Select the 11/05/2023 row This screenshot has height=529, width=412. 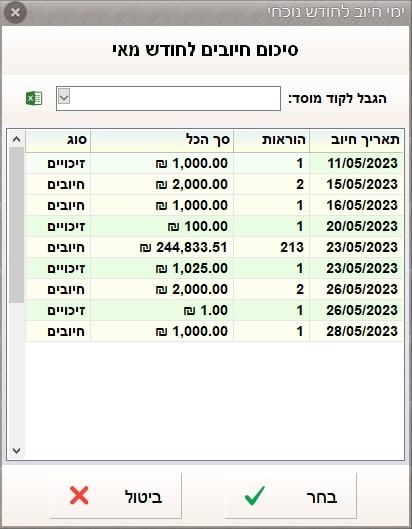pos(214,163)
